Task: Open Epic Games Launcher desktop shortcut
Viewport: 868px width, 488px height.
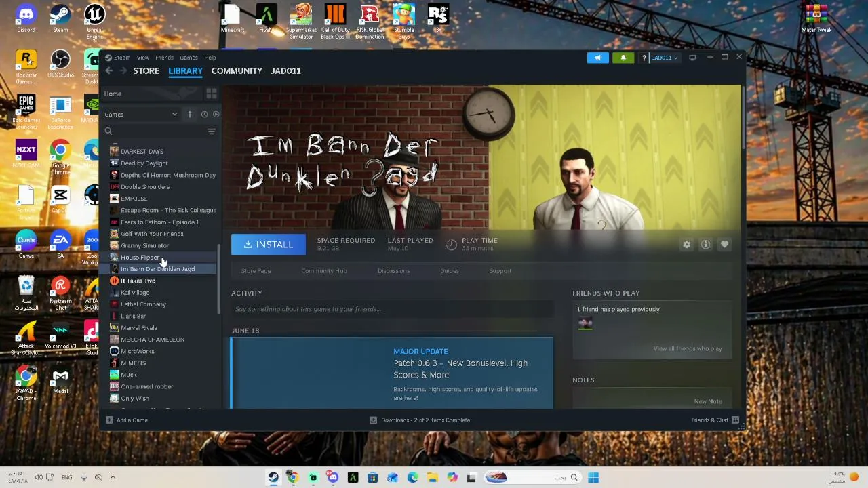Action: point(26,110)
